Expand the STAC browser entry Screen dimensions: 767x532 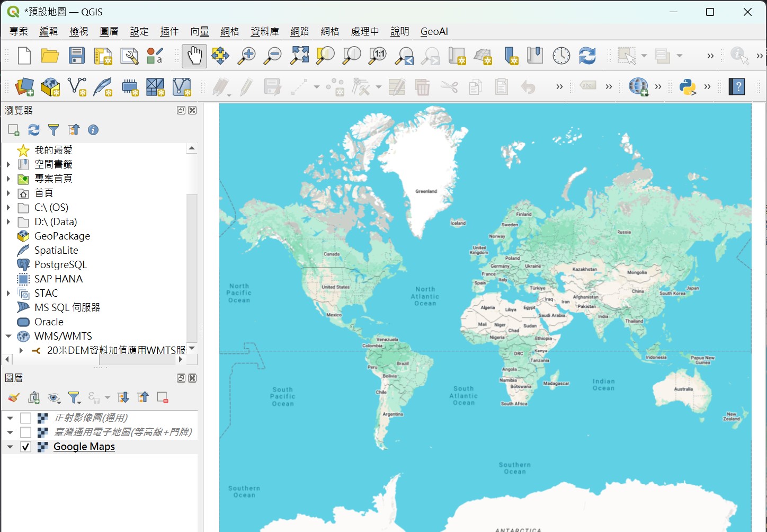tap(8, 294)
